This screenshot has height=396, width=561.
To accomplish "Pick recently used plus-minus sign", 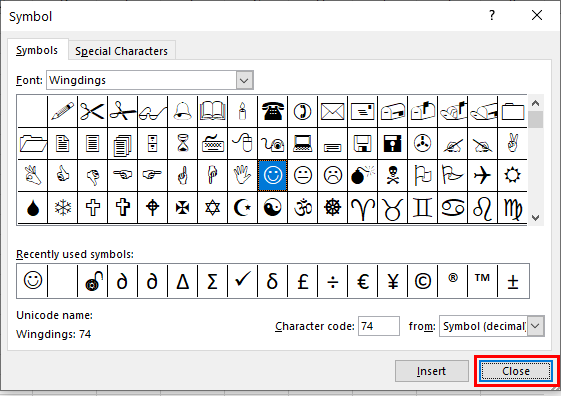I will (x=513, y=281).
